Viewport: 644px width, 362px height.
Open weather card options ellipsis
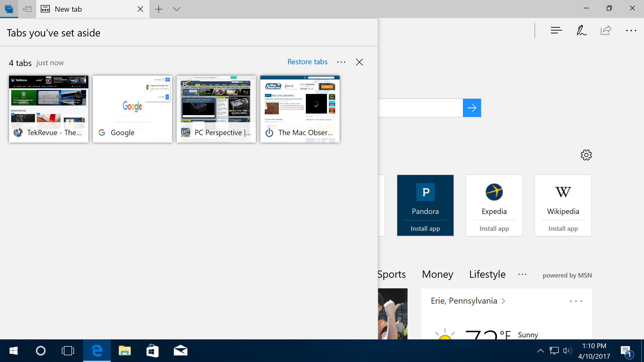pyautogui.click(x=576, y=301)
